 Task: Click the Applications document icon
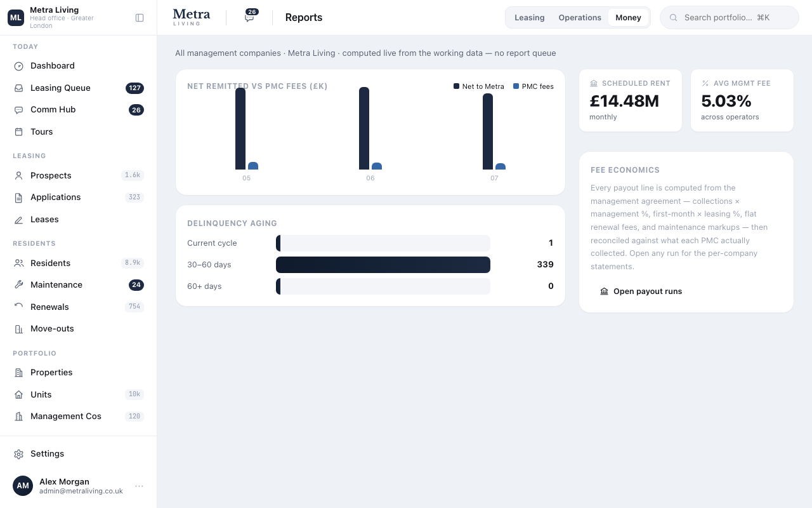pyautogui.click(x=18, y=197)
